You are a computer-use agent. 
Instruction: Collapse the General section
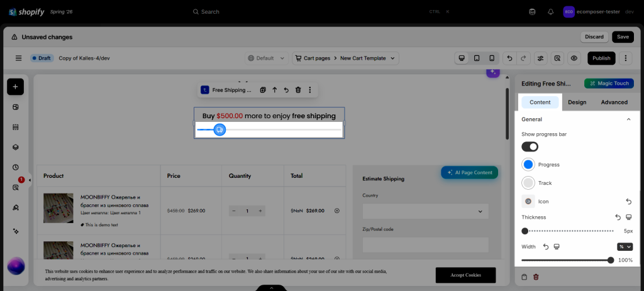(628, 119)
